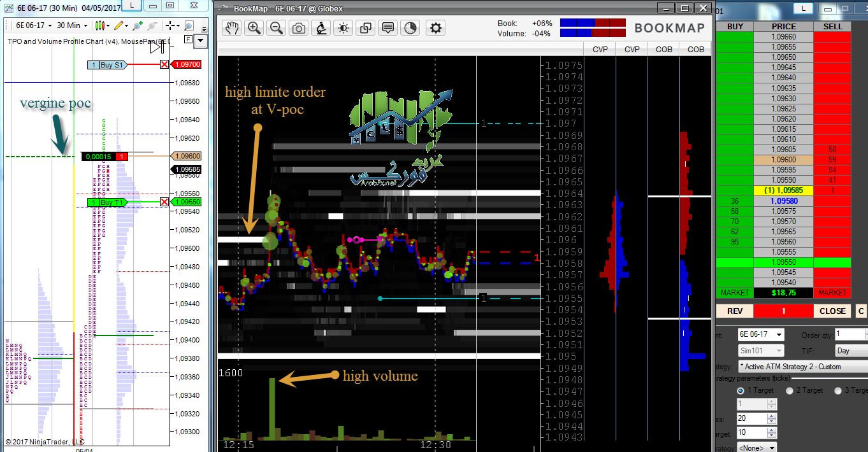
Task: Cancel the Buy S1 order with red X
Action: (x=164, y=65)
